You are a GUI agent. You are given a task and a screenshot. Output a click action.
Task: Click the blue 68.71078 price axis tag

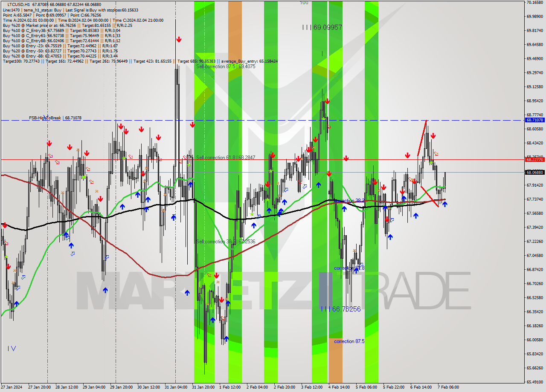click(x=535, y=120)
